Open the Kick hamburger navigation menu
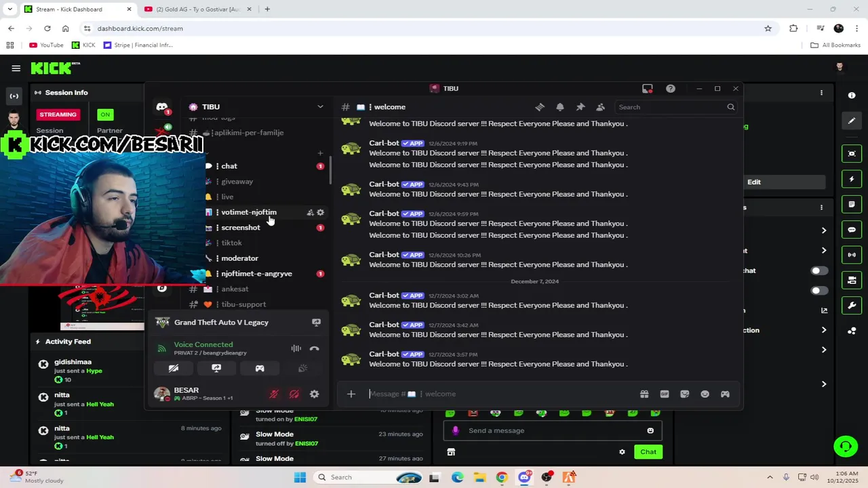The image size is (868, 488). [16, 68]
